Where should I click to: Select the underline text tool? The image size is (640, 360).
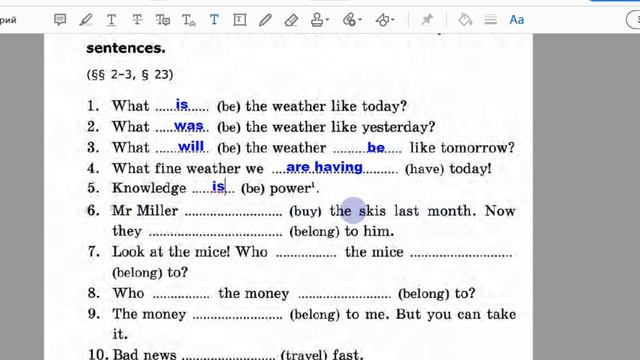coord(111,20)
